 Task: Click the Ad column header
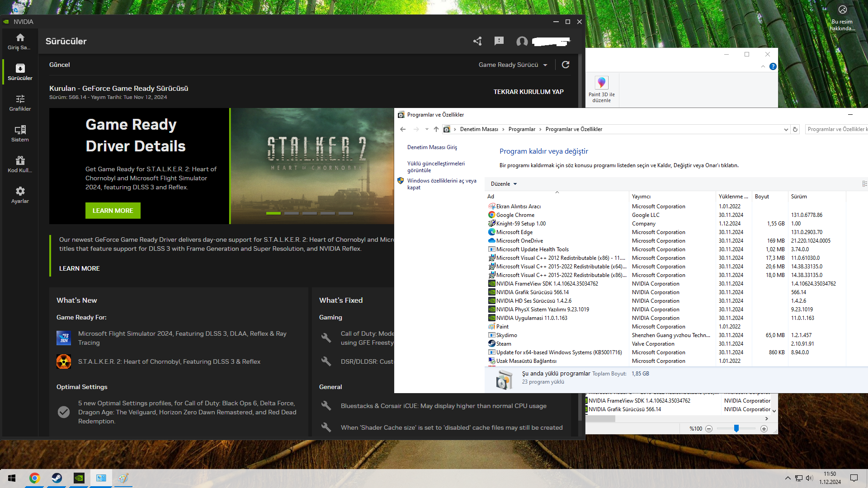pos(491,197)
